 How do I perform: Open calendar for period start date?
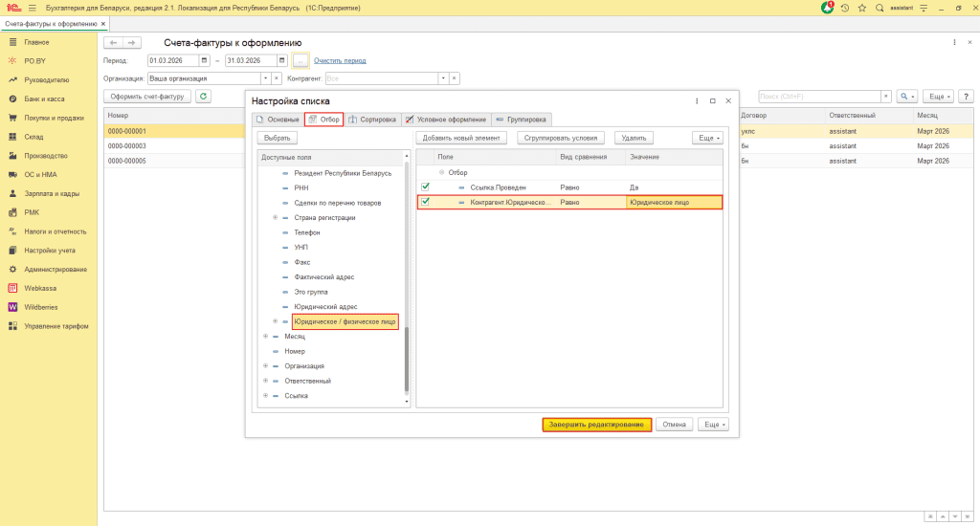(x=204, y=60)
